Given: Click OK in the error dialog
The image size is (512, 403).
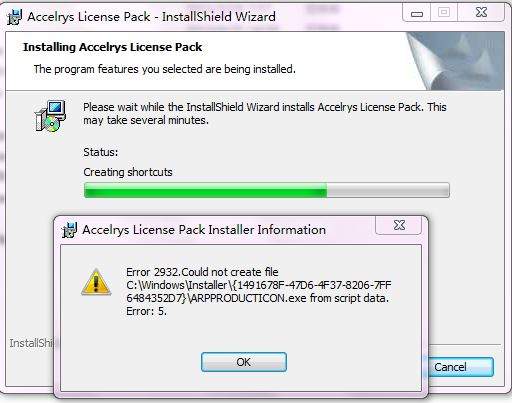Looking at the screenshot, I should pos(244,362).
